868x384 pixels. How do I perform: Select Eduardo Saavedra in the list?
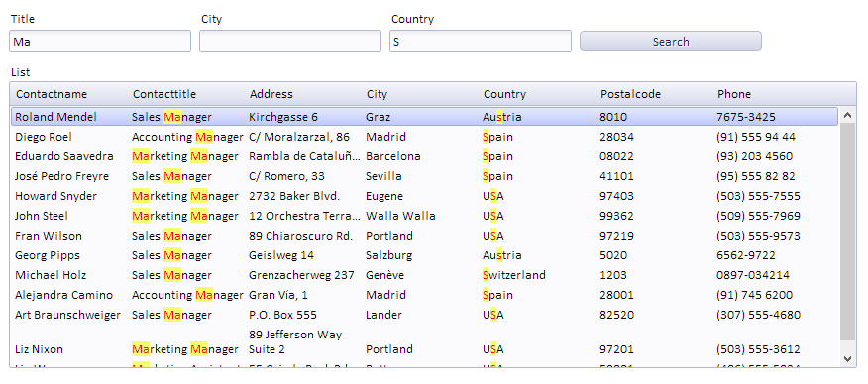64,156
